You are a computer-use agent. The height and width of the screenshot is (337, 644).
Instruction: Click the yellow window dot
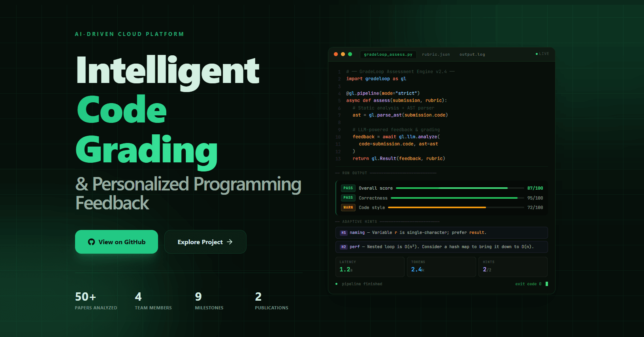(x=343, y=54)
